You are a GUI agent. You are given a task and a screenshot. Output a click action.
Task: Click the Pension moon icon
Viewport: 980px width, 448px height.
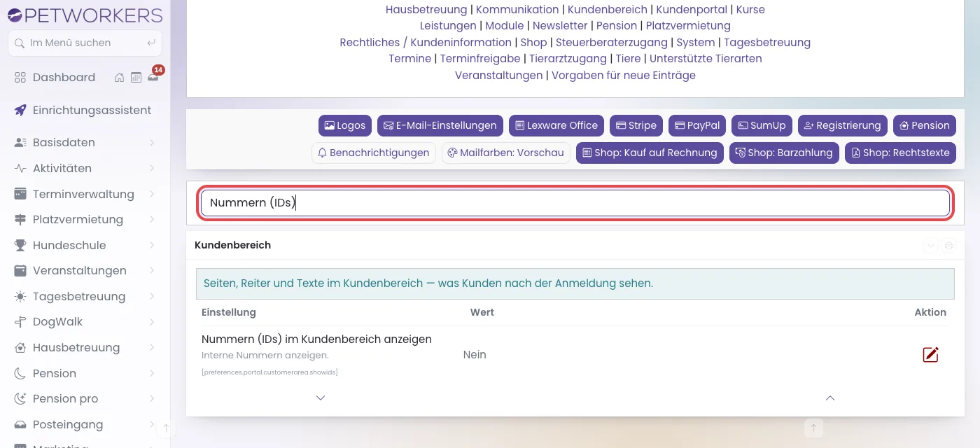tap(20, 373)
